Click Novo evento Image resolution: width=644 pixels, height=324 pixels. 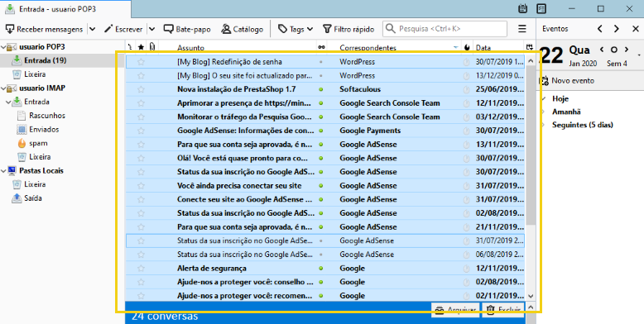click(x=568, y=81)
